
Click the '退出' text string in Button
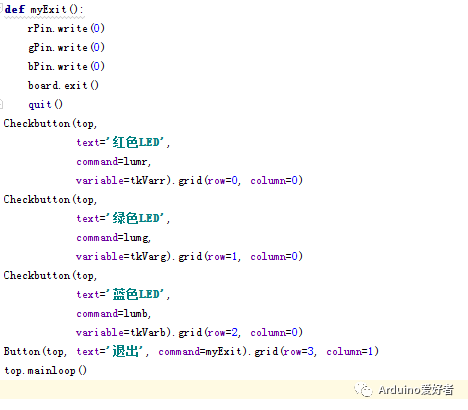click(125, 351)
